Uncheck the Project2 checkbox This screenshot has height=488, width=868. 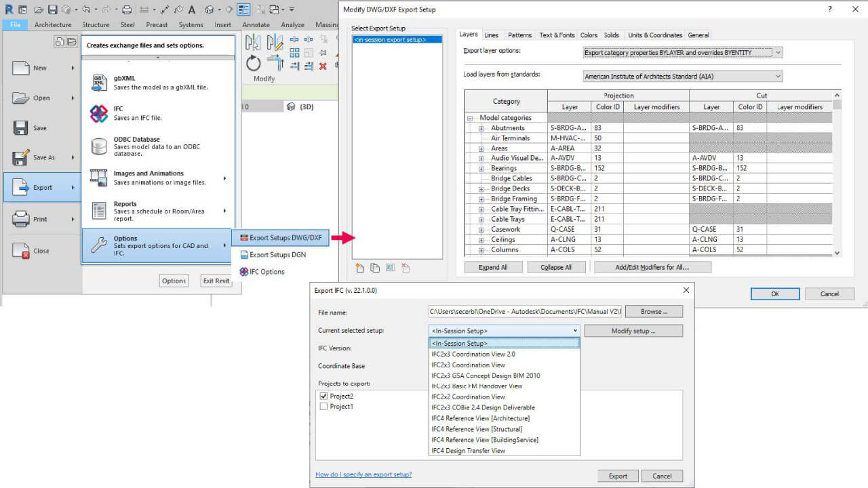(323, 396)
